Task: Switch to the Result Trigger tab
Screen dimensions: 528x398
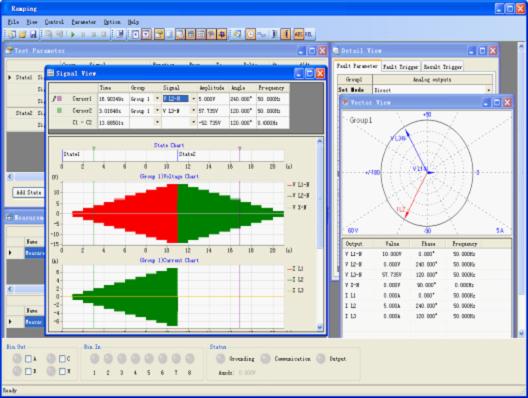Action: click(442, 67)
